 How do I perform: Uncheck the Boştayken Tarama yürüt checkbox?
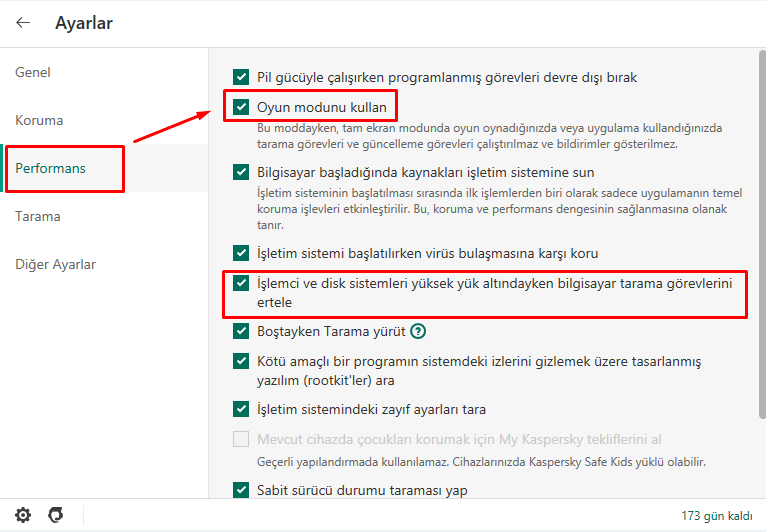point(241,331)
